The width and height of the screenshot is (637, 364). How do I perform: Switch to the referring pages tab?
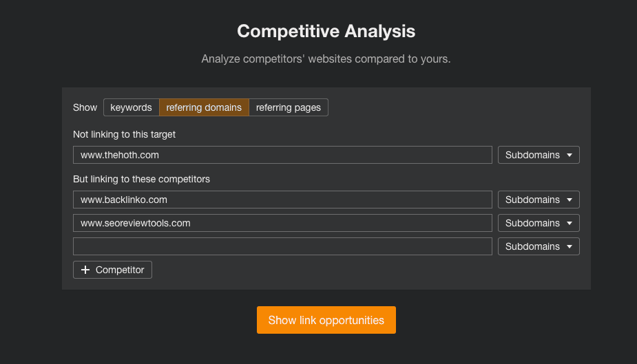[289, 107]
